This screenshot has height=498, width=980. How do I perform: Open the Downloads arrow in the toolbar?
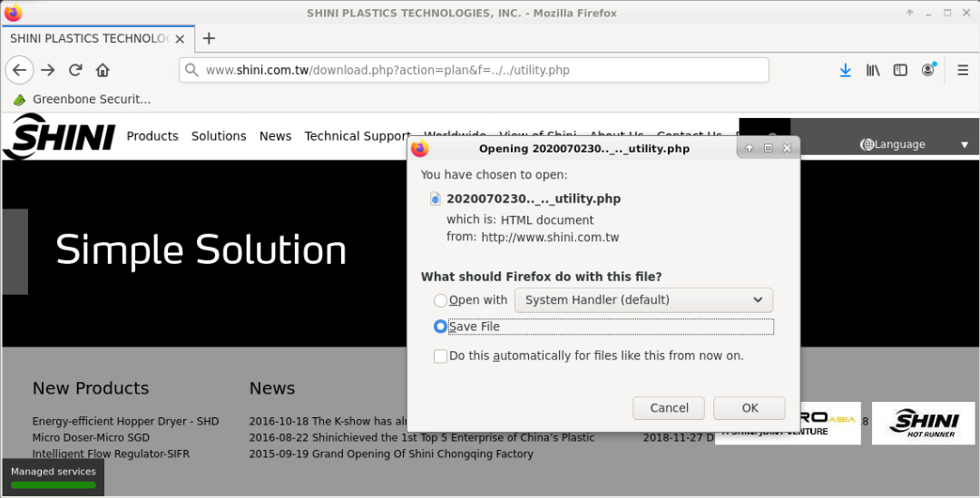[845, 70]
